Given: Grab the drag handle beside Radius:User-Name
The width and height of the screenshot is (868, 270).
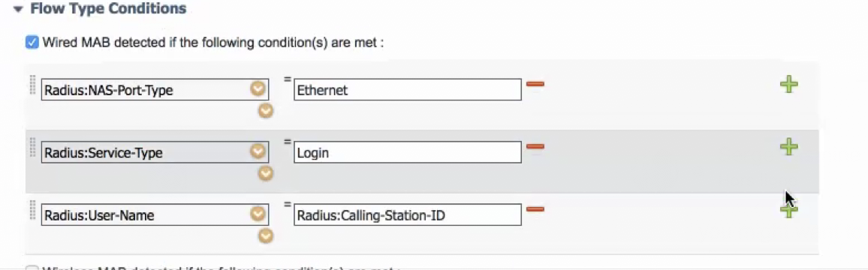Looking at the screenshot, I should click(x=32, y=210).
